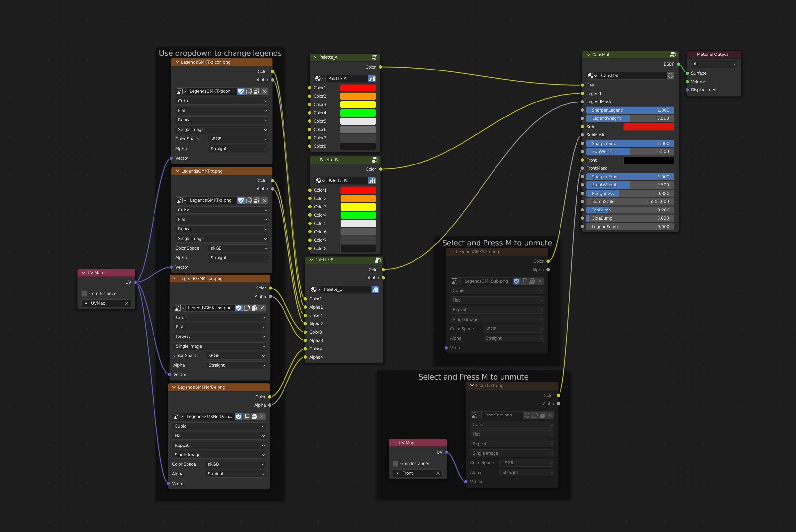The width and height of the screenshot is (796, 532).
Task: Click Palette_B header node group icon
Action: (375, 160)
